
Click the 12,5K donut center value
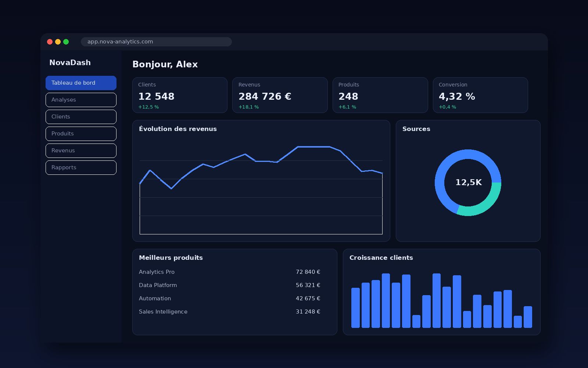pyautogui.click(x=468, y=182)
